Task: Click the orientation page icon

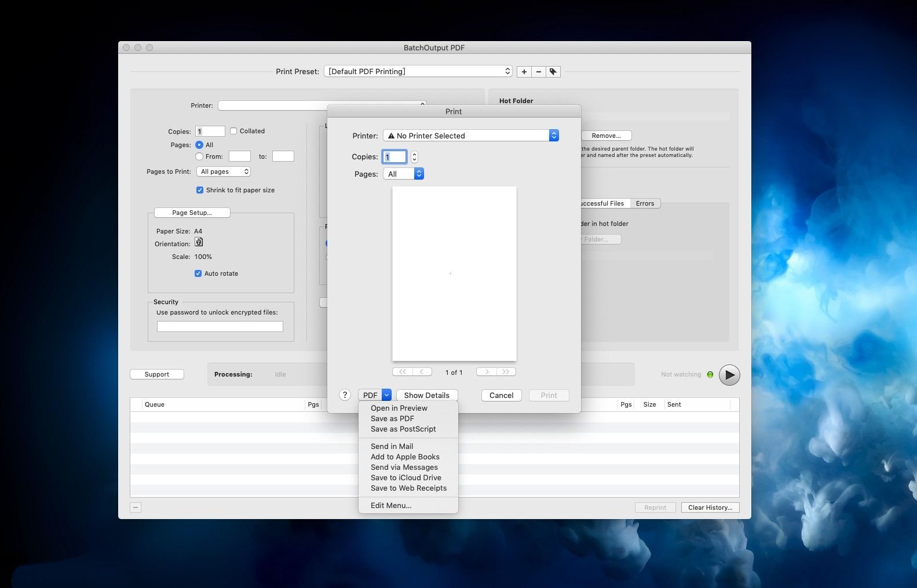Action: click(199, 242)
